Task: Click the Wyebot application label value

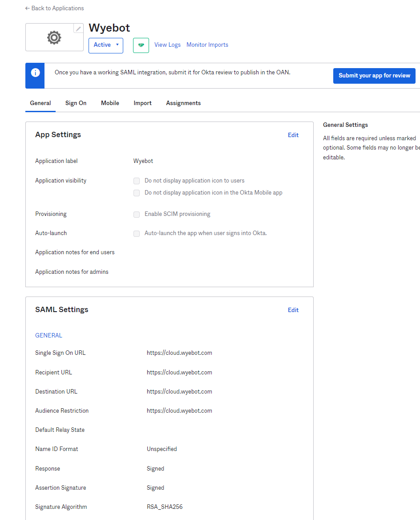Action: click(x=143, y=161)
